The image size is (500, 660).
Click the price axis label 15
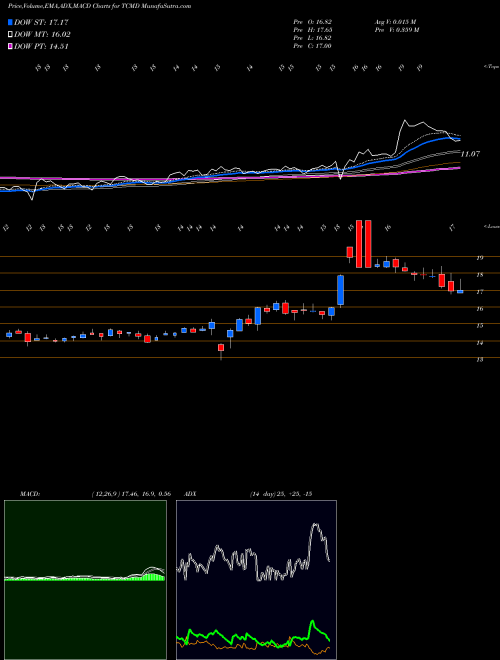coord(479,326)
